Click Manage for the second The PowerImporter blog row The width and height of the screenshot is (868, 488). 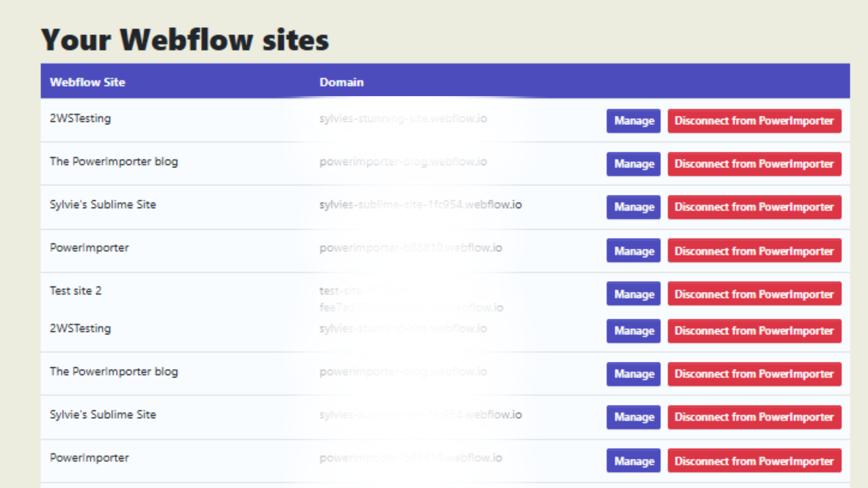633,374
